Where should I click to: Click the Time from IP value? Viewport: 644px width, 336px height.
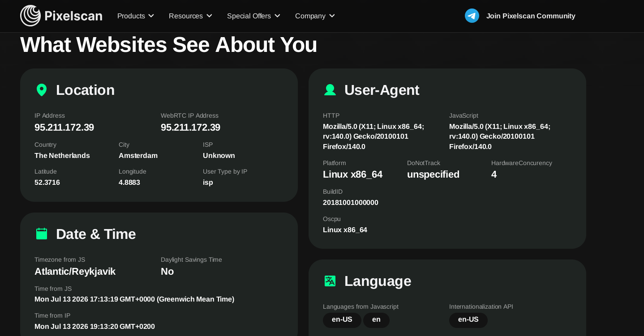click(x=94, y=327)
